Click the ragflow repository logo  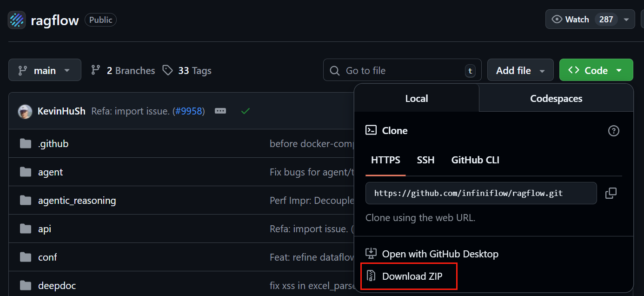click(17, 20)
